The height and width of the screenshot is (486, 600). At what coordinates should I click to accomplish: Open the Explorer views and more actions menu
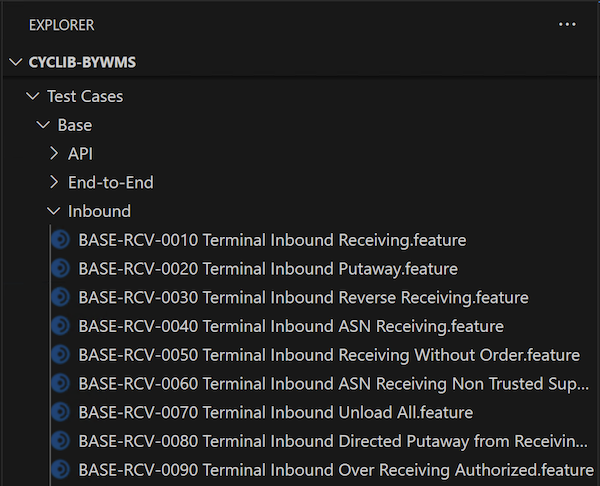(x=567, y=24)
